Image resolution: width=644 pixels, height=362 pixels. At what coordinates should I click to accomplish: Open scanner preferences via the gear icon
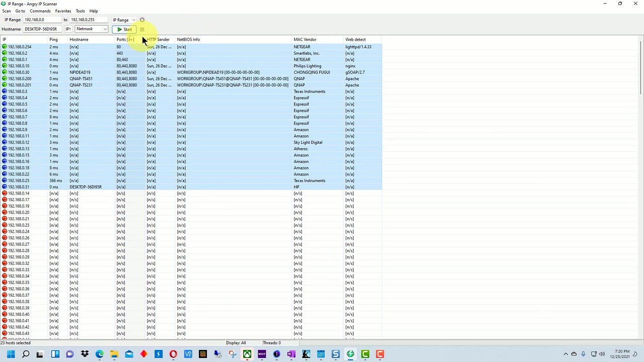coord(142,20)
